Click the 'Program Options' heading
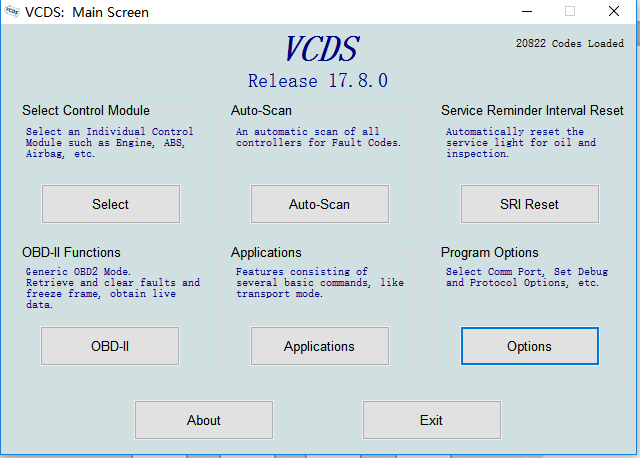The width and height of the screenshot is (640, 458). point(490,252)
